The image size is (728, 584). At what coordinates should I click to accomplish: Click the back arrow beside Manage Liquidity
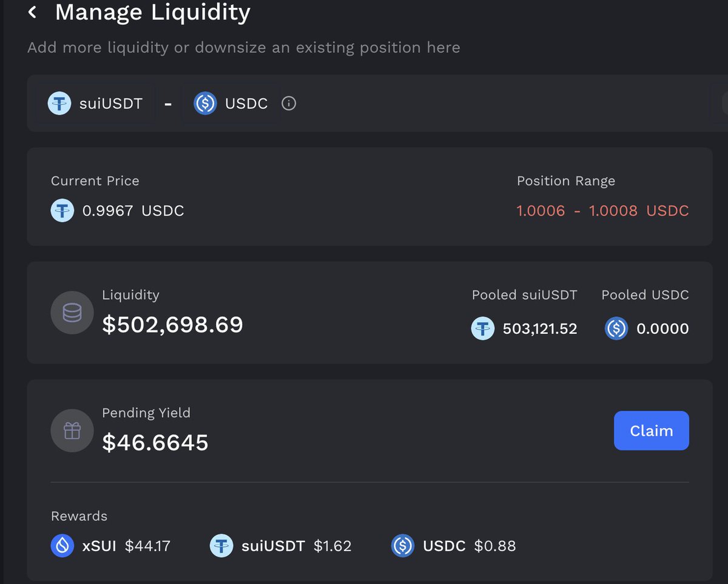coord(33,12)
